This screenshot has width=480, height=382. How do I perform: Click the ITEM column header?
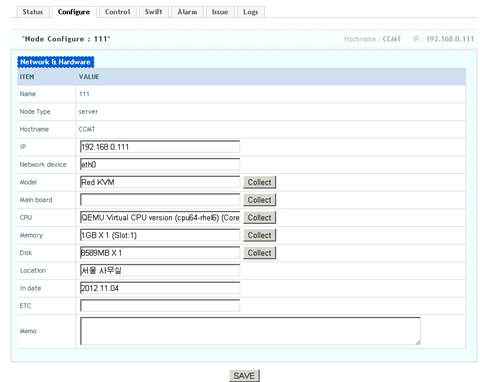pyautogui.click(x=27, y=77)
